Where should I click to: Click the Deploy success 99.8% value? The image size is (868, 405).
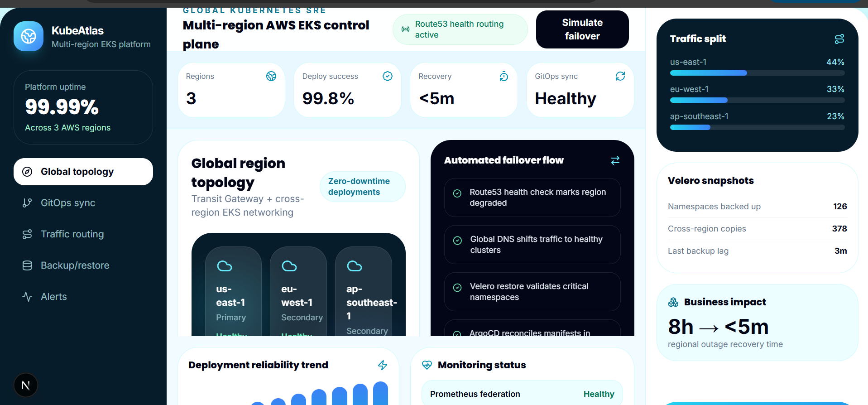tap(328, 98)
